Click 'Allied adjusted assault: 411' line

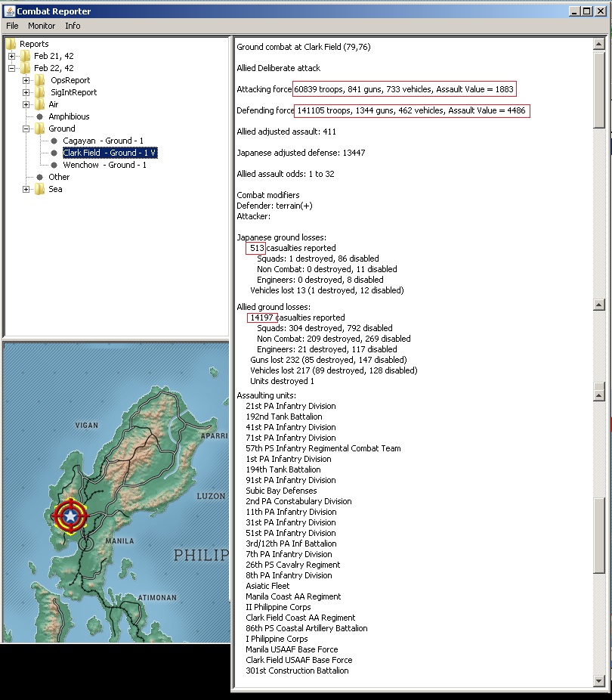click(x=286, y=132)
